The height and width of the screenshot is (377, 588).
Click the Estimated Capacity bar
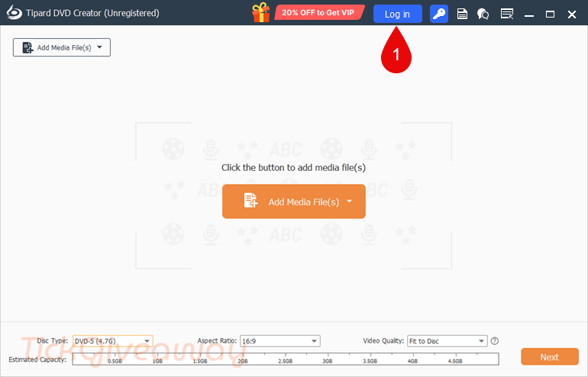(286, 359)
